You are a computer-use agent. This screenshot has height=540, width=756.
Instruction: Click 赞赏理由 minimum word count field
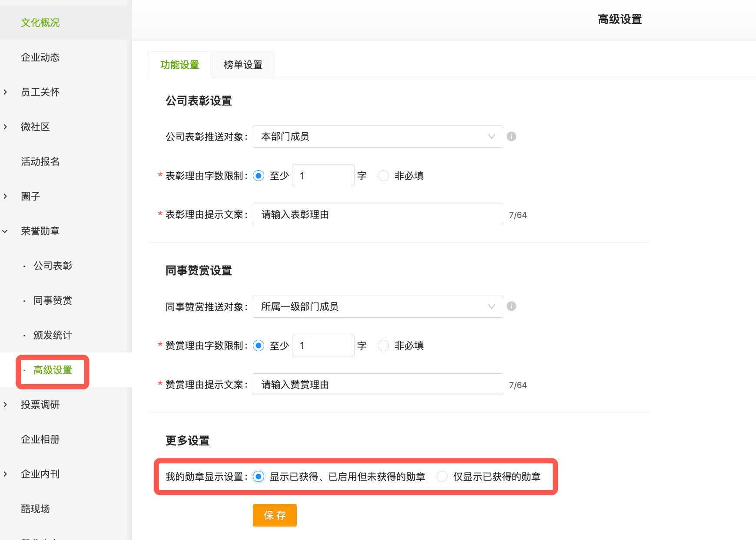click(323, 346)
